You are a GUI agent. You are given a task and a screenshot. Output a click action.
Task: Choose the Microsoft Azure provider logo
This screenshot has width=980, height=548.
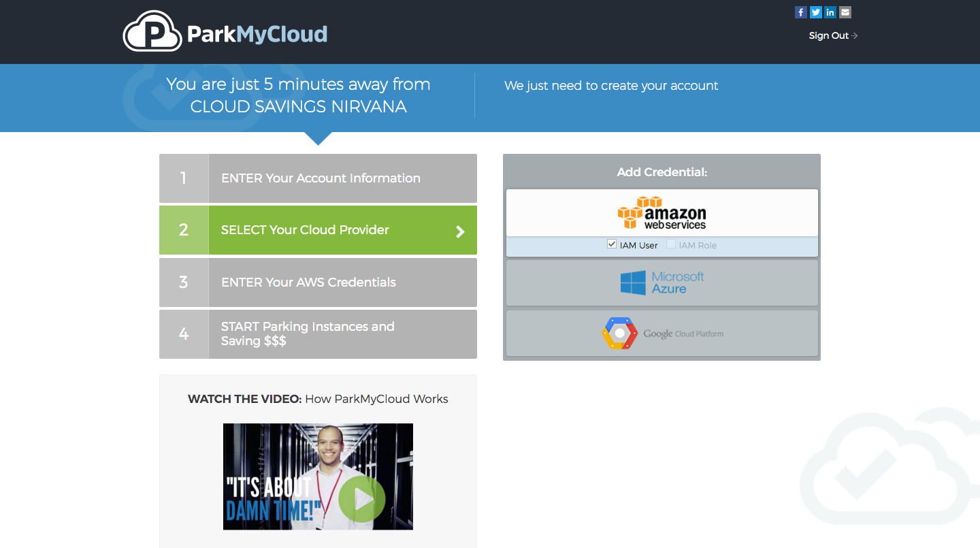click(661, 283)
